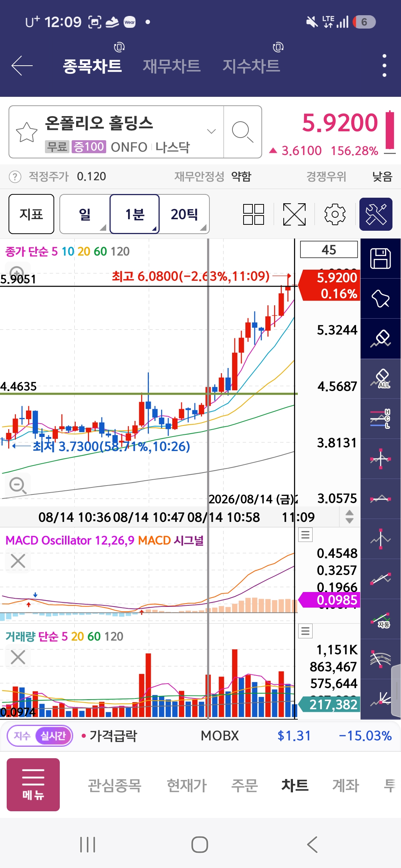Tap the moving-average legend 종가 단순 5 10 20 60 120

coord(68,251)
